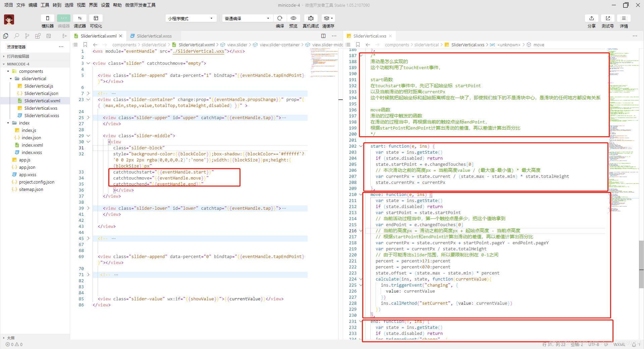Viewport: 644px width, 349px height.
Task: Expand the 大纲 outline section
Action: point(35,338)
